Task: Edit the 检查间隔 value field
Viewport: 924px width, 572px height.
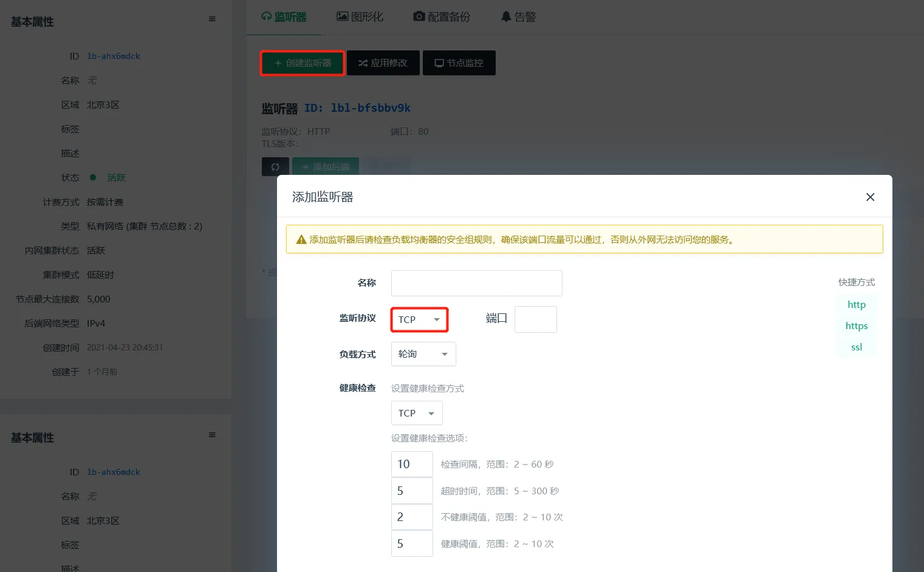Action: 412,465
